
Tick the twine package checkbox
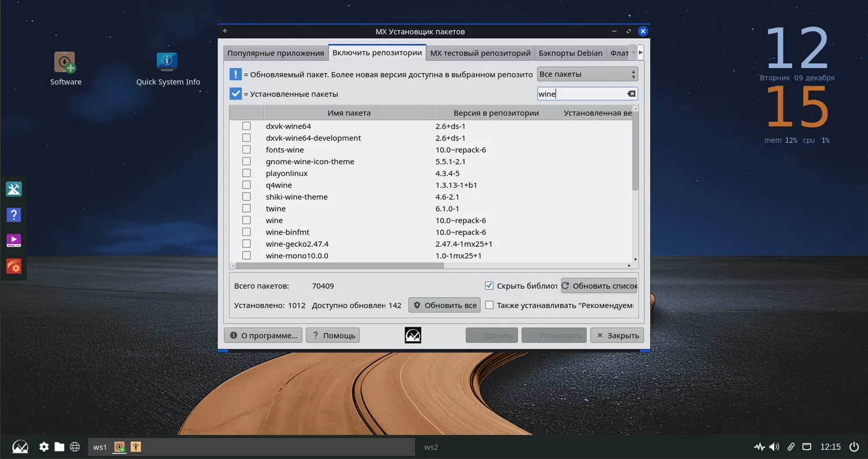(247, 209)
